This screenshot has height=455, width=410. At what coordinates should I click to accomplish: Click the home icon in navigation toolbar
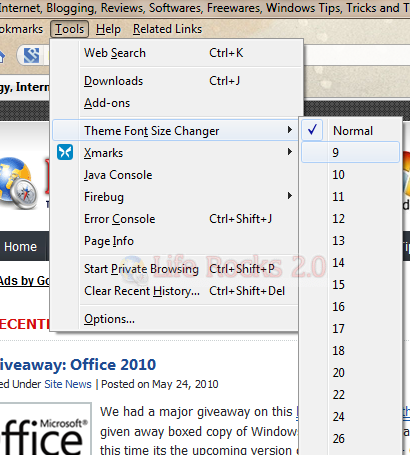click(2, 57)
